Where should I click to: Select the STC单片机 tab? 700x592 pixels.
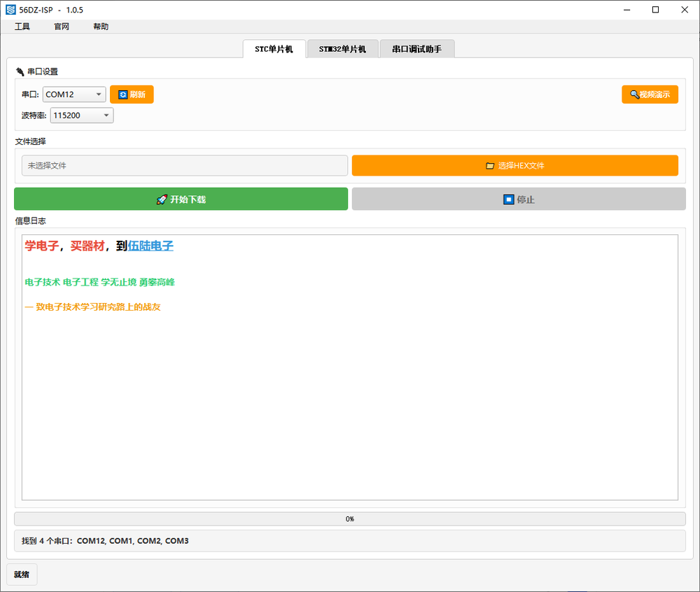274,49
